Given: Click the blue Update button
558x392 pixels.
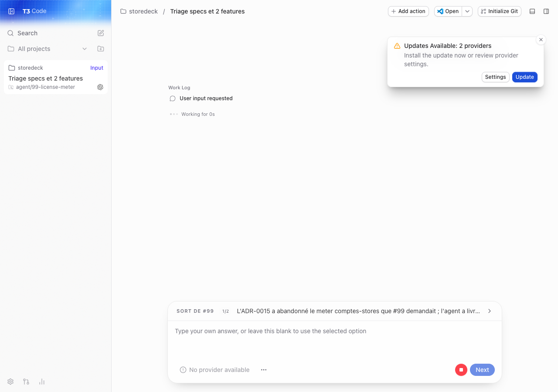Looking at the screenshot, I should click(525, 77).
